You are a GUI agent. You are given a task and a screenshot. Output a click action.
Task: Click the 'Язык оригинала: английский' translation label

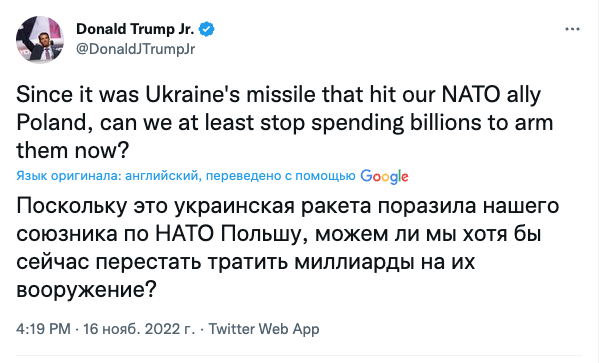point(107,176)
